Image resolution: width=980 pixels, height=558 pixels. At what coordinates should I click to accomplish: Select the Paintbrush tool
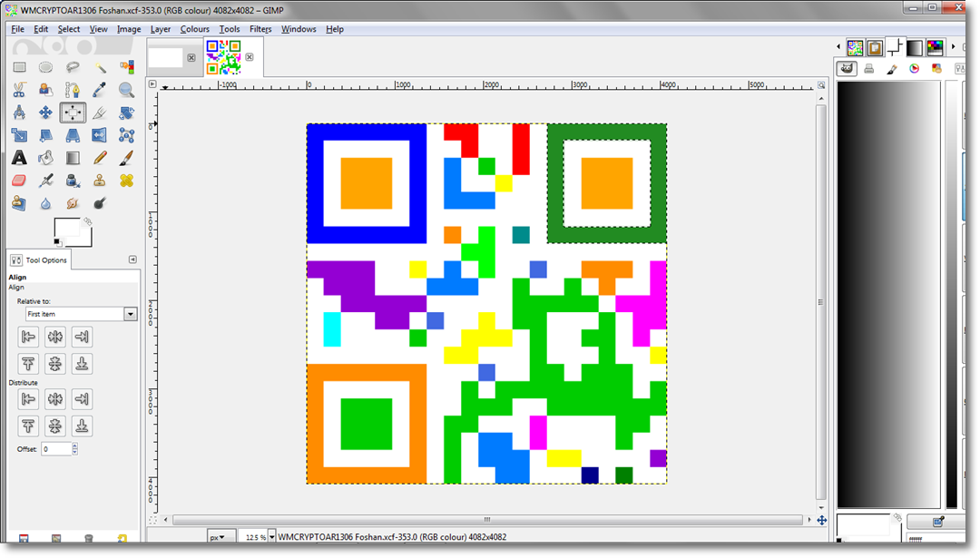[x=126, y=158]
